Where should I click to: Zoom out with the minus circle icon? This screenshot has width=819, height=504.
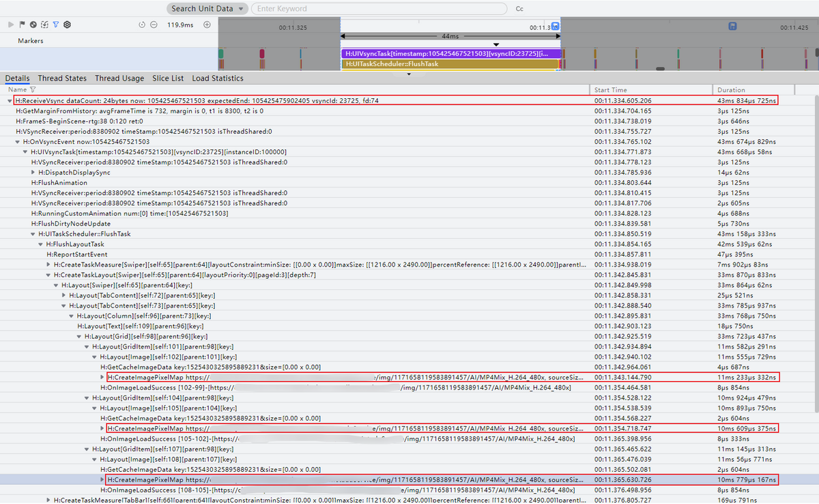pyautogui.click(x=154, y=25)
